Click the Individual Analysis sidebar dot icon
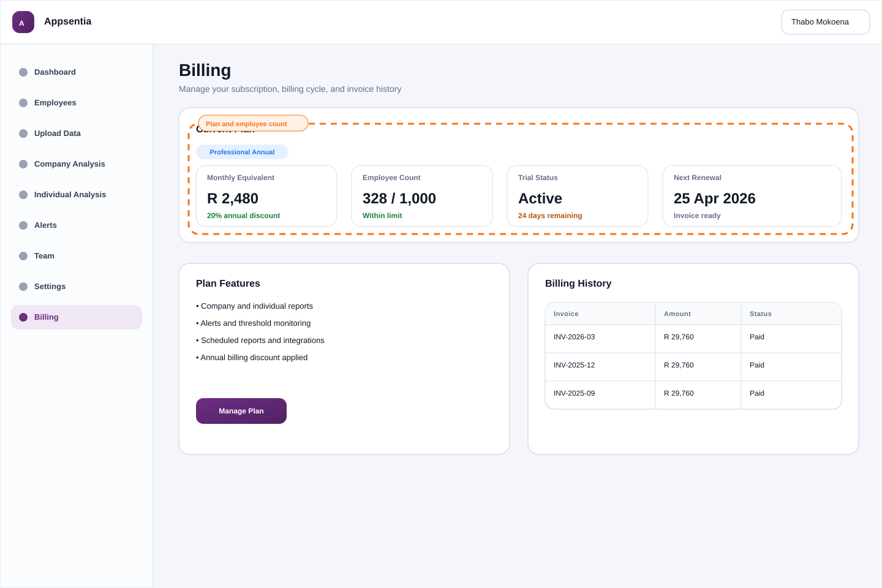Viewport: 882px width, 588px height. 23,195
